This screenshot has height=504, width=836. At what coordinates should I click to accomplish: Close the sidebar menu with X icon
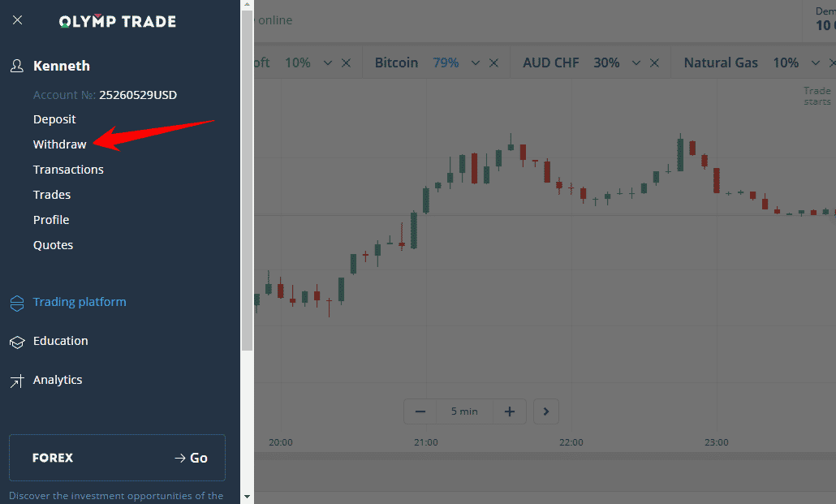18,20
